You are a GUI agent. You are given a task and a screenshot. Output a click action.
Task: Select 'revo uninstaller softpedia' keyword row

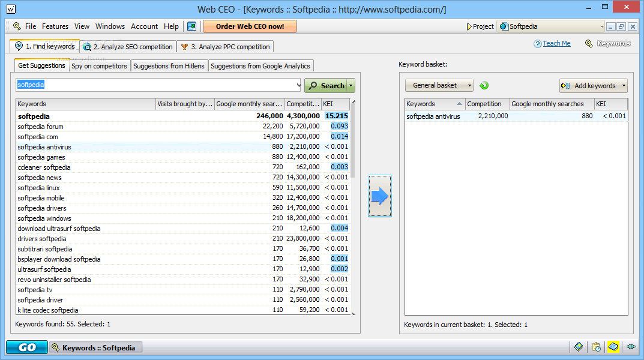point(183,280)
